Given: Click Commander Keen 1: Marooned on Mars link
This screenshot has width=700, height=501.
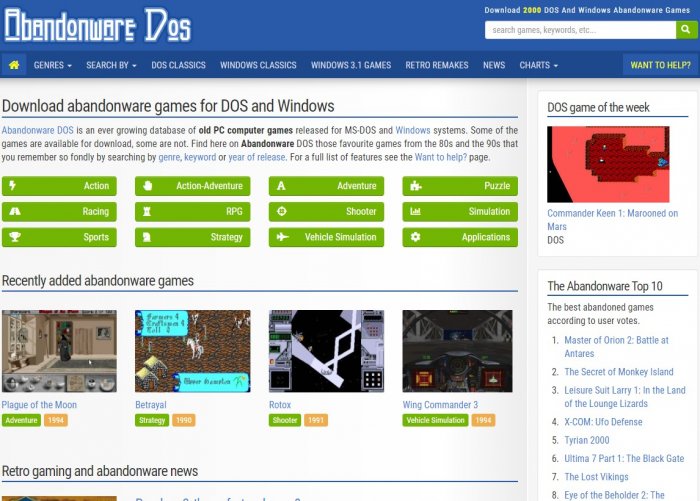Looking at the screenshot, I should [612, 220].
